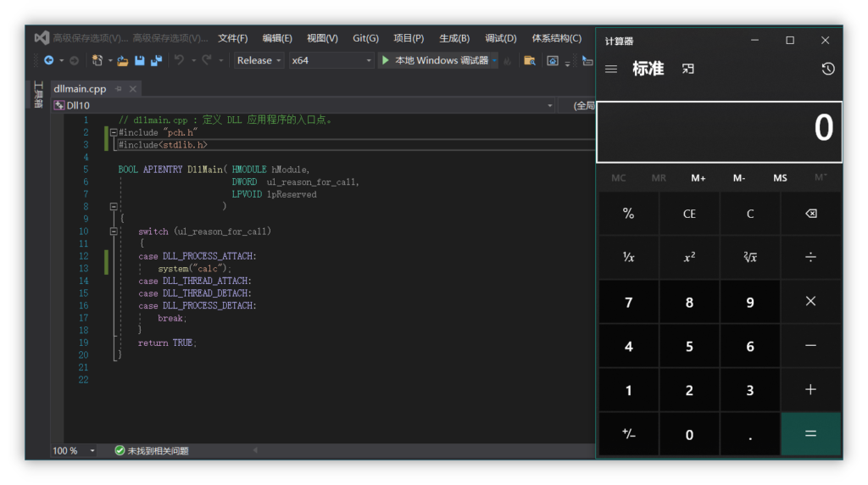Click the find in files folder icon
Image resolution: width=868 pixels, height=485 pixels.
529,60
